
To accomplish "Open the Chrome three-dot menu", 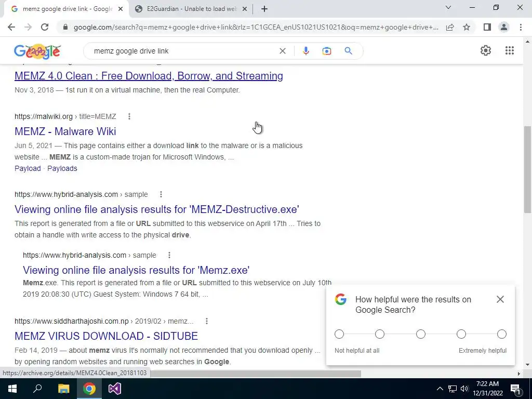I will (521, 27).
